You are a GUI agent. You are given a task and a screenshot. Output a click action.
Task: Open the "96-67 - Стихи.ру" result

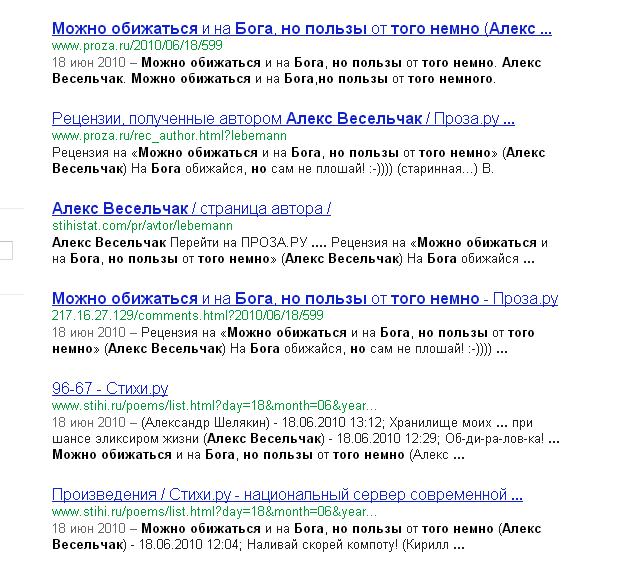(x=109, y=388)
